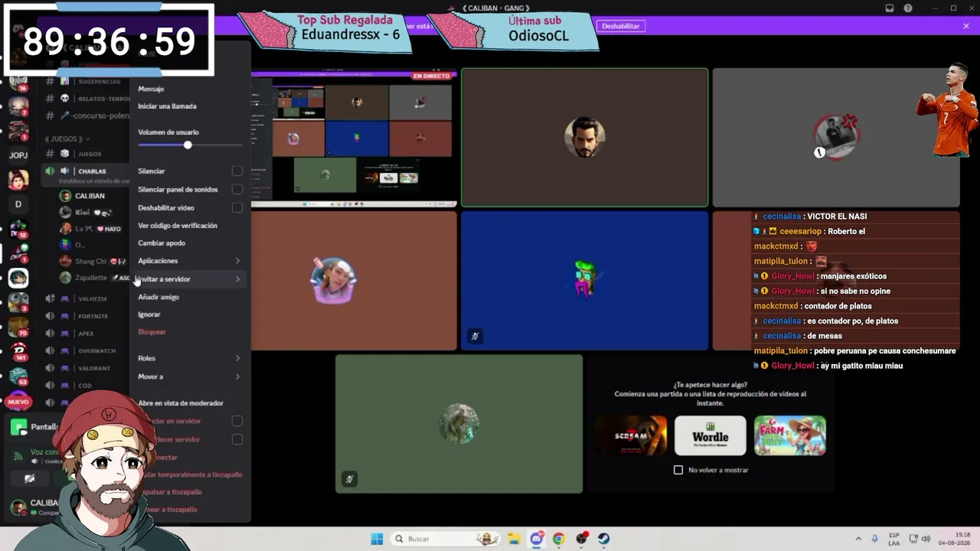Open the Discord inbox icon in title bar
The width and height of the screenshot is (980, 551).
click(890, 8)
